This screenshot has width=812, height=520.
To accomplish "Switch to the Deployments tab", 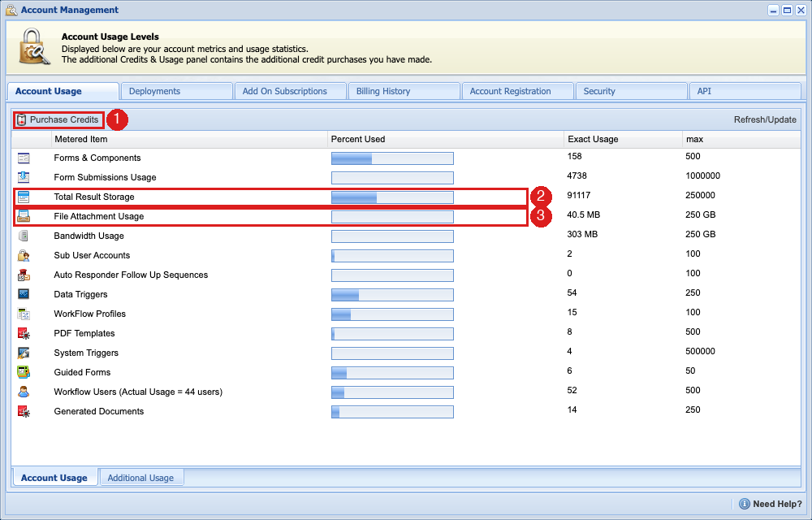I will [x=176, y=91].
